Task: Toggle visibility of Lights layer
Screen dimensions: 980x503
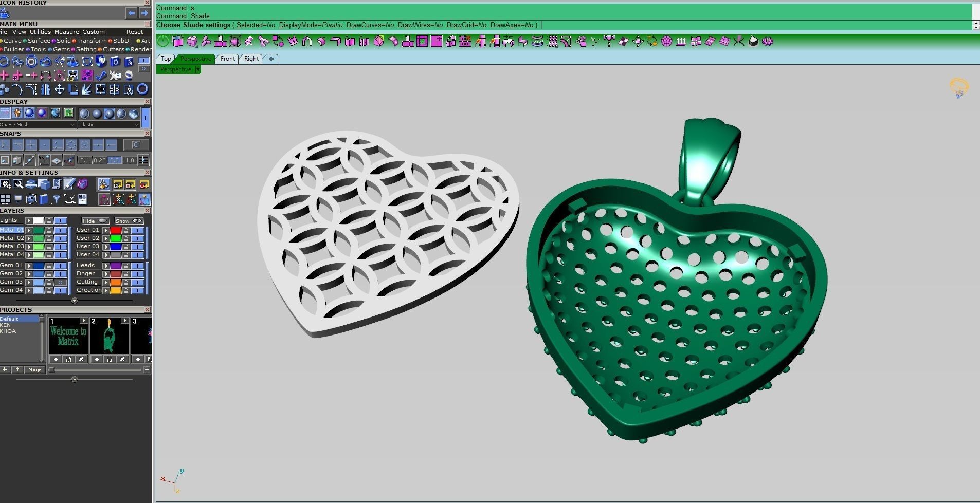Action: point(60,221)
